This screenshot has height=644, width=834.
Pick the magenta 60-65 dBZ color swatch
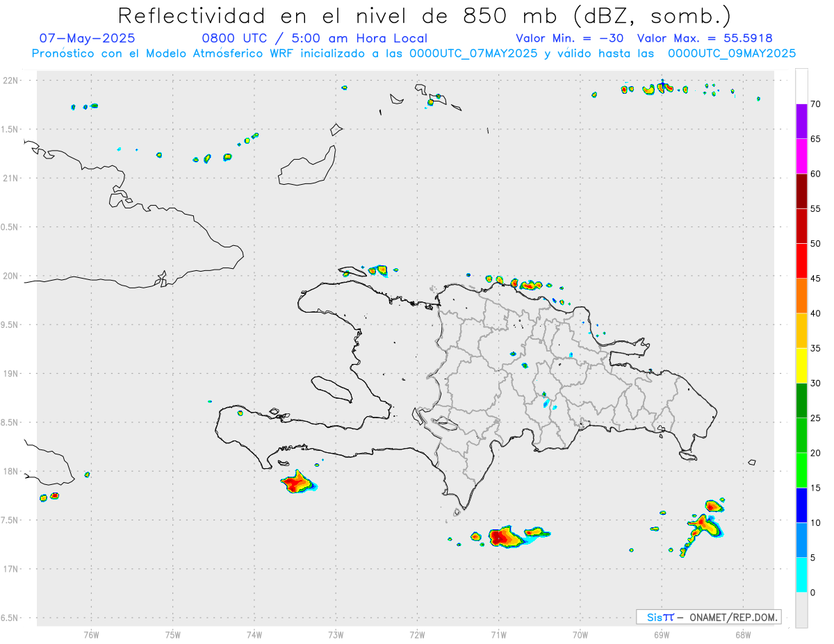click(x=801, y=156)
